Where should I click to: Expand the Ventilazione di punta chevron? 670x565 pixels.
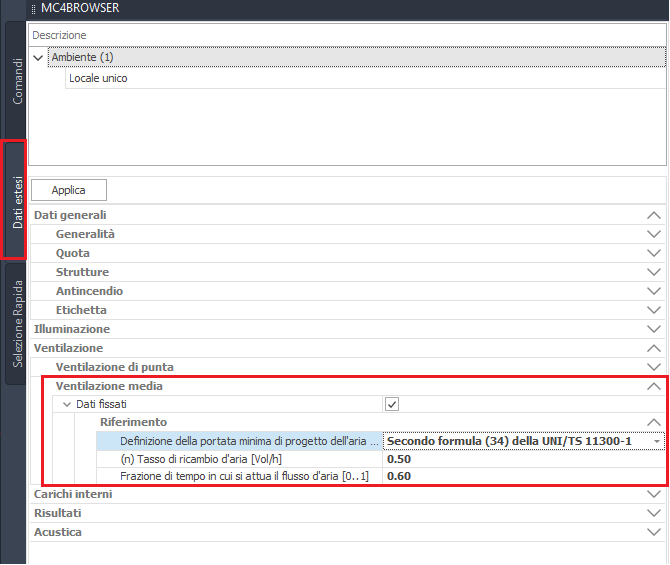654,367
